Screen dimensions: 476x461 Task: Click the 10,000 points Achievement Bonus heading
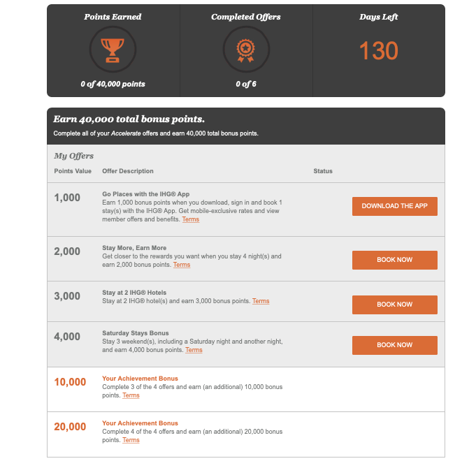[x=140, y=379]
